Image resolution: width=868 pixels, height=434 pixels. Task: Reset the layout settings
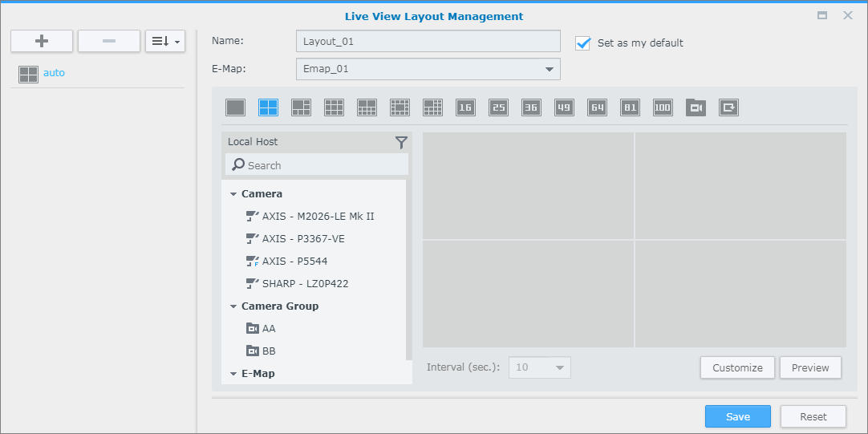(813, 417)
